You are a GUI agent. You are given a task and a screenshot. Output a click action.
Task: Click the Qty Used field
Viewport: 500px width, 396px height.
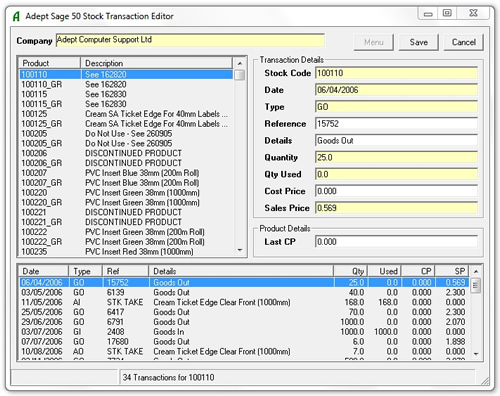pyautogui.click(x=396, y=174)
